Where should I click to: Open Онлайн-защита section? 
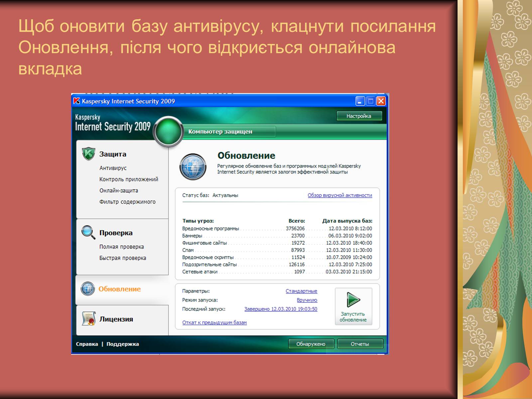pyautogui.click(x=119, y=191)
